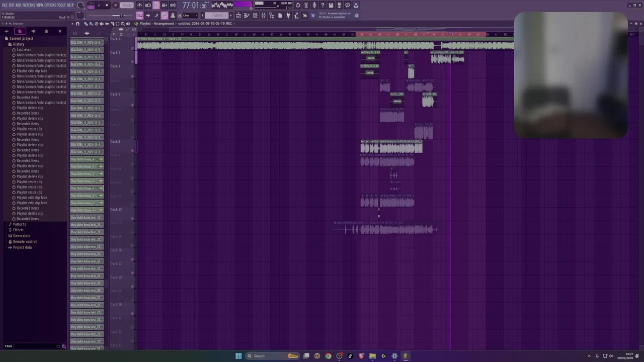Image resolution: width=644 pixels, height=362 pixels.
Task: Open the Mixer window icon
Action: 263,16
